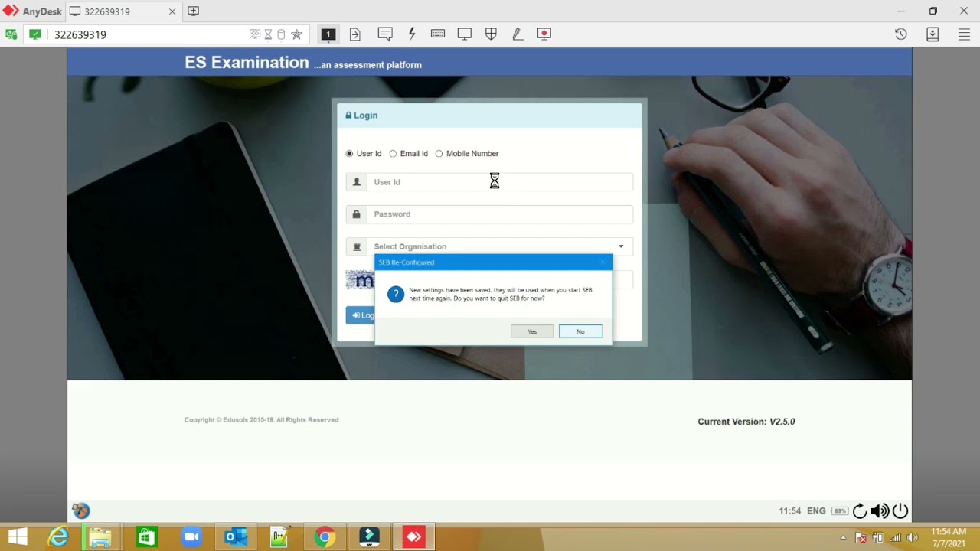Open File Explorer from taskbar
Image resolution: width=980 pixels, height=551 pixels.
coord(100,537)
